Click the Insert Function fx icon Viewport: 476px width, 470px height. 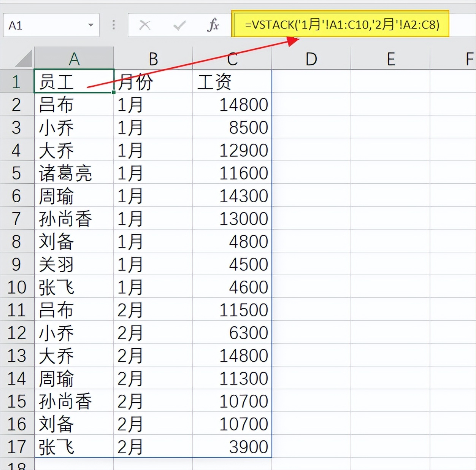coord(213,25)
